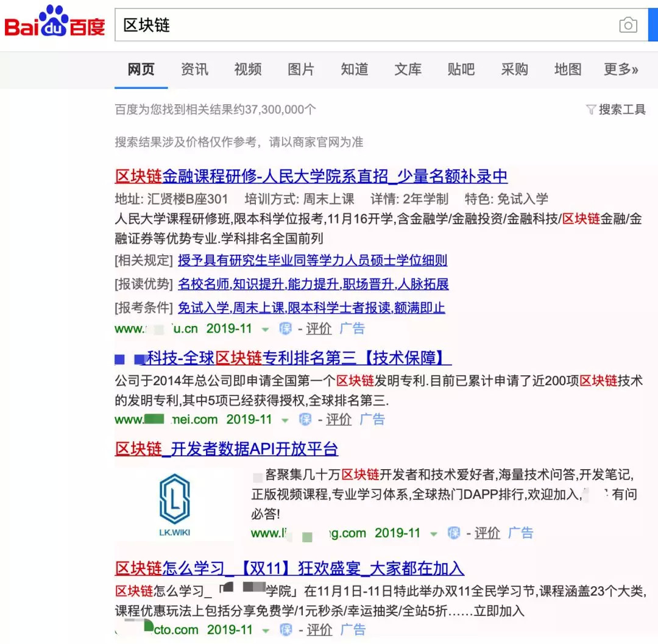This screenshot has width=658, height=644.
Task: Click 保 shield icon beside cto.com URL
Action: click(285, 630)
